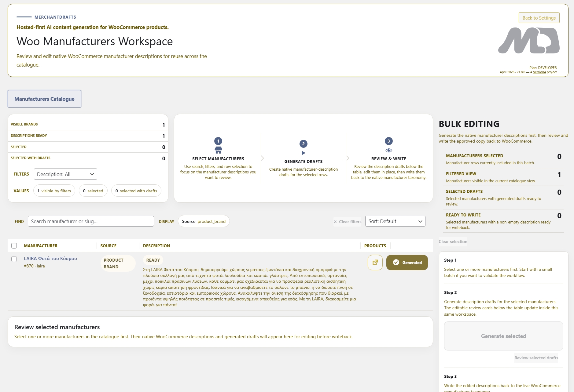Click the checkmark icon in Generated button
The width and height of the screenshot is (574, 392).
pos(396,263)
